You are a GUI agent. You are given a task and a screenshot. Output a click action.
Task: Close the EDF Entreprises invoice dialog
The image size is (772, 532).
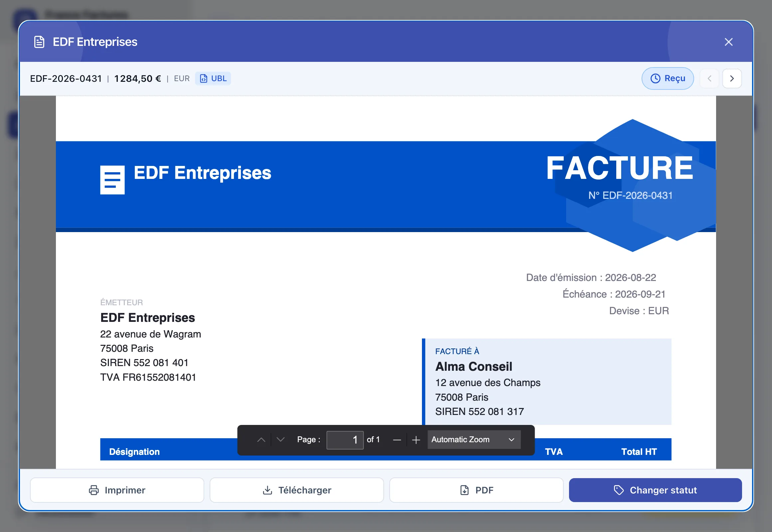pyautogui.click(x=729, y=42)
